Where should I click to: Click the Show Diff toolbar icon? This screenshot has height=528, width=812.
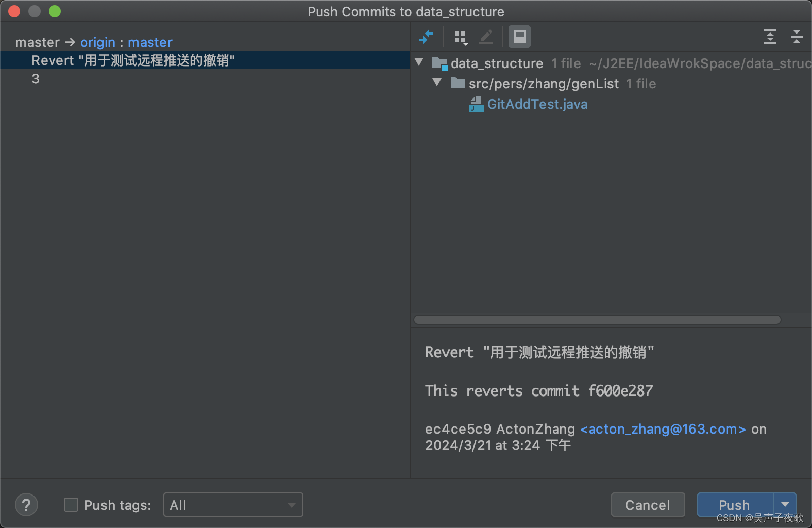point(426,37)
